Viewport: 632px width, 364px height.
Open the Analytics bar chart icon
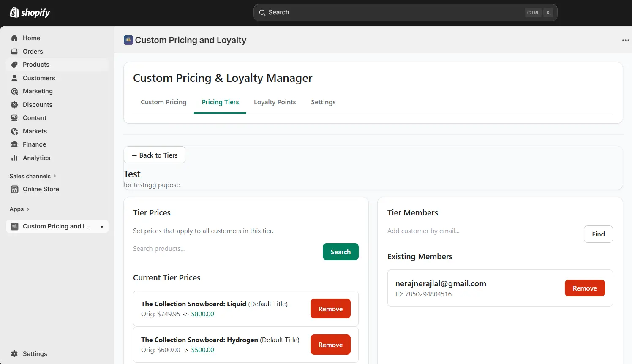(15, 158)
